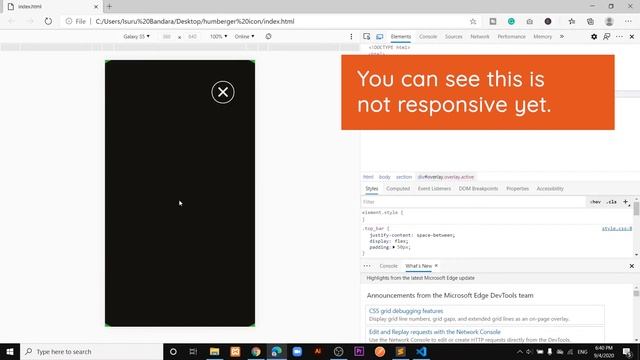This screenshot has width=640, height=360.
Task: Open Premiere Pro from the taskbar
Action: [x=359, y=351]
